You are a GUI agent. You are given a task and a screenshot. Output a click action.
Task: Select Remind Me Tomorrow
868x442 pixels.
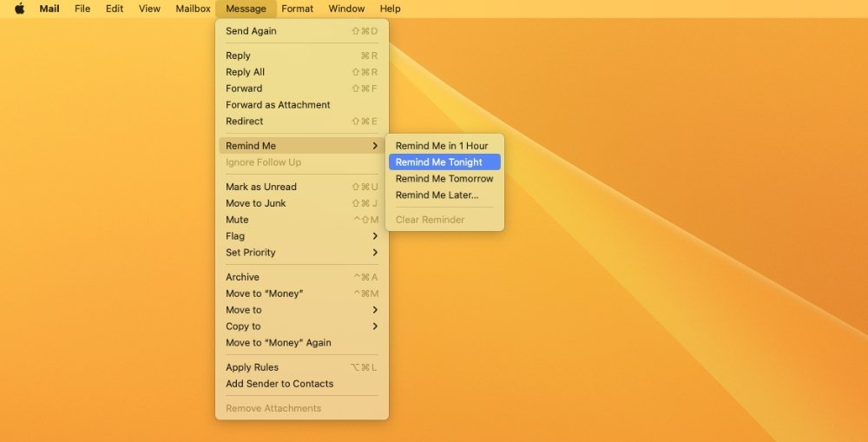[x=444, y=178]
